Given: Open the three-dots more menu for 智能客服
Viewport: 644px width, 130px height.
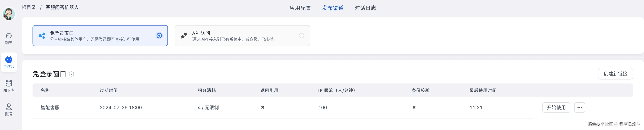Looking at the screenshot, I should (x=579, y=107).
